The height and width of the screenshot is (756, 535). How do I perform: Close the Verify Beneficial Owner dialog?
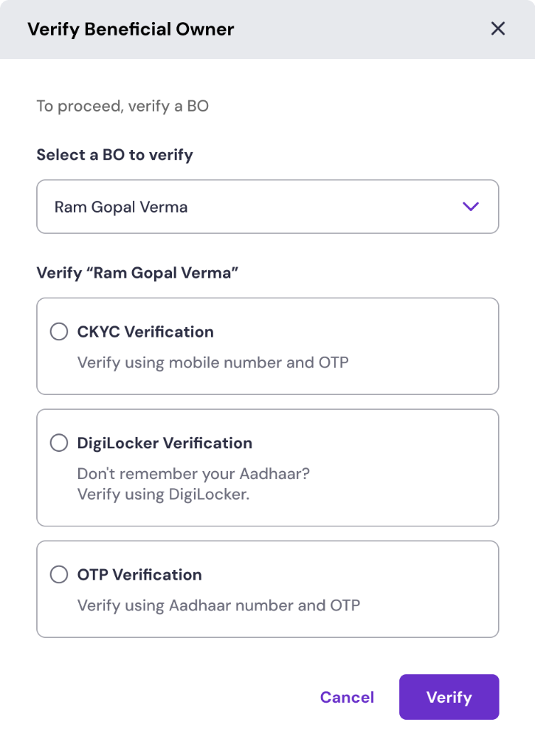[498, 29]
